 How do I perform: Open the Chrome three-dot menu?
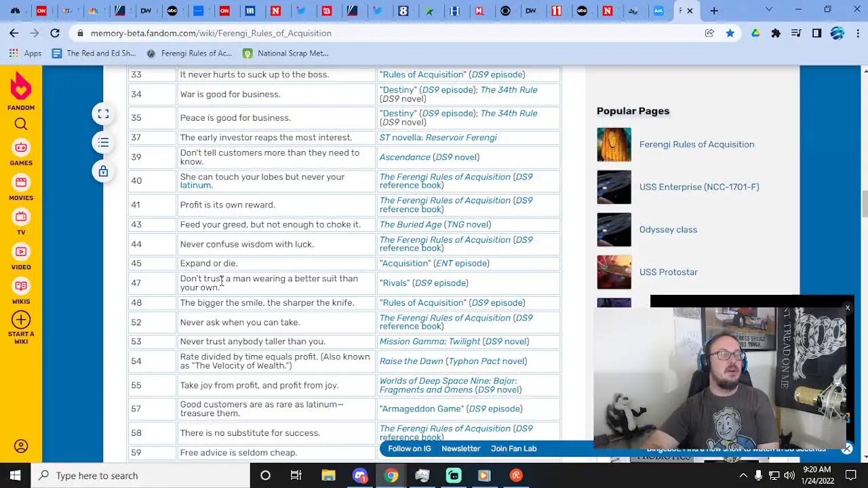[x=856, y=33]
